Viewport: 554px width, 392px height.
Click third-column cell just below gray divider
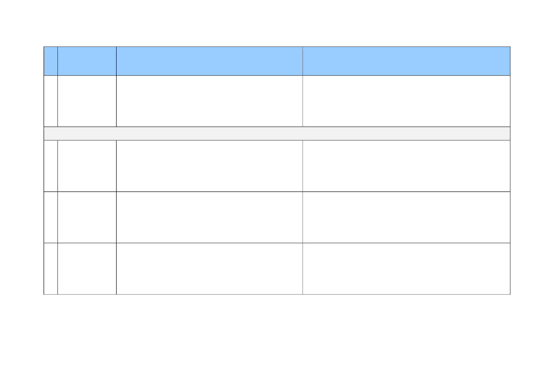click(209, 166)
